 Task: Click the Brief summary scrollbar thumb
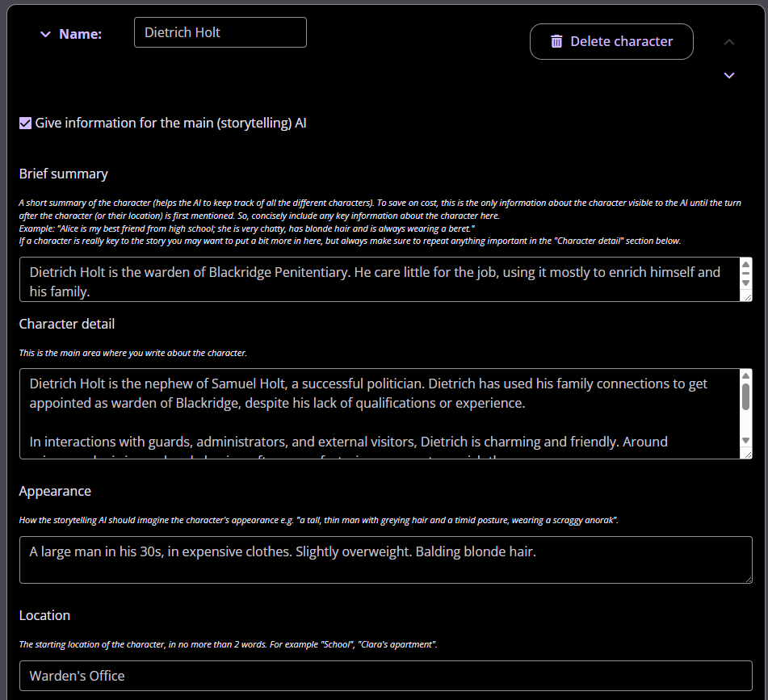coord(746,275)
